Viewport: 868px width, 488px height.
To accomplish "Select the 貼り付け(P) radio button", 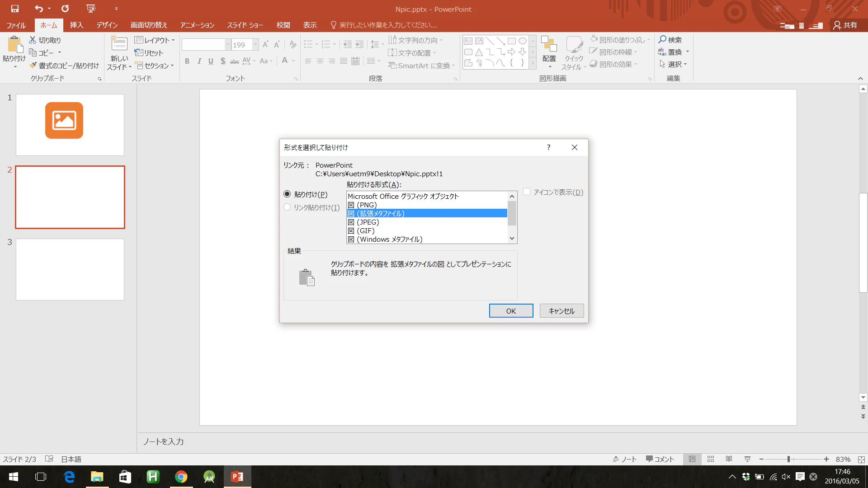I will [287, 194].
